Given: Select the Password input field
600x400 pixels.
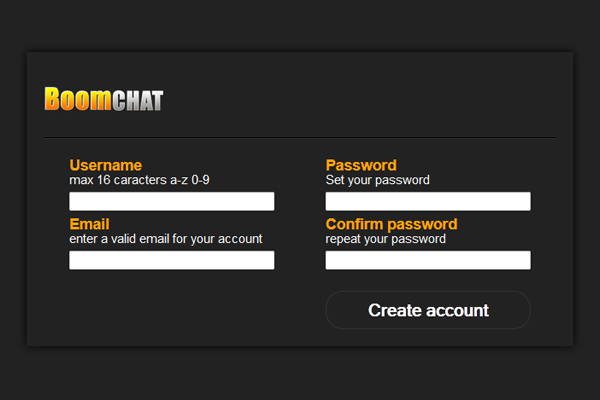Looking at the screenshot, I should (428, 201).
